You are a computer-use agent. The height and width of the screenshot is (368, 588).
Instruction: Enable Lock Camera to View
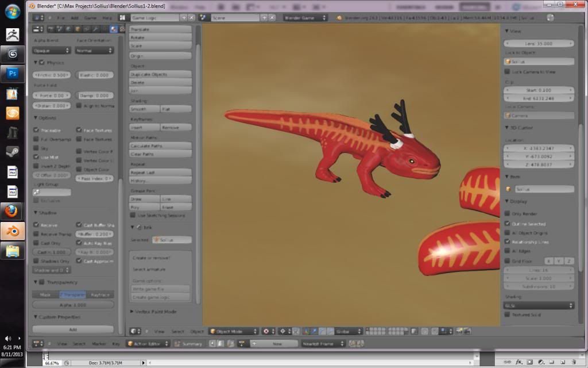(x=508, y=71)
